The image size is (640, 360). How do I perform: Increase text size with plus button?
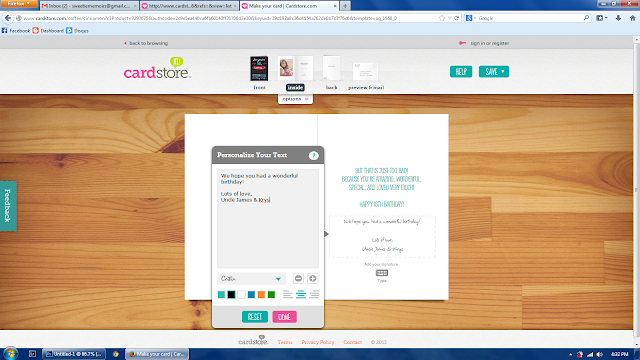tap(313, 278)
